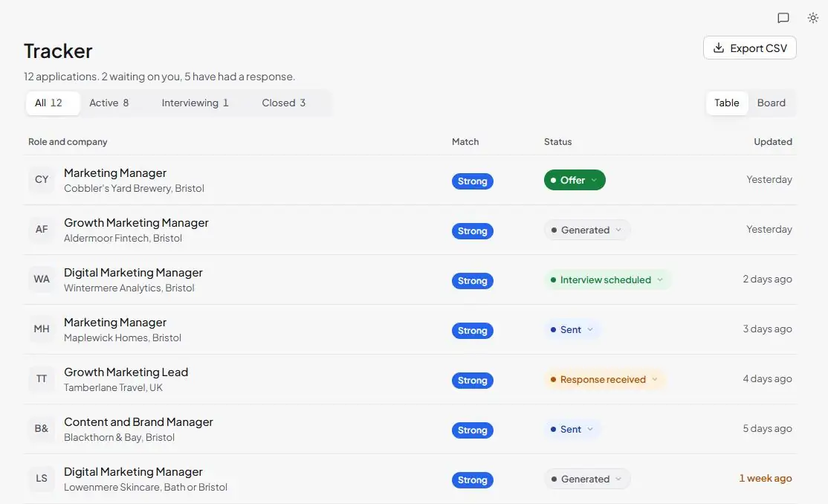
Task: Expand the Response received status dropdown
Action: coord(604,379)
